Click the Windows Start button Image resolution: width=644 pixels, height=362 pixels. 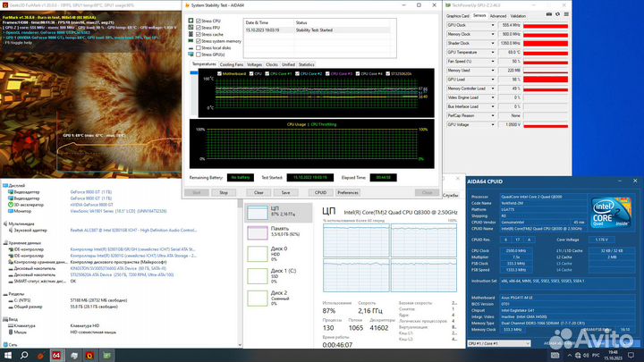[x=8, y=355]
